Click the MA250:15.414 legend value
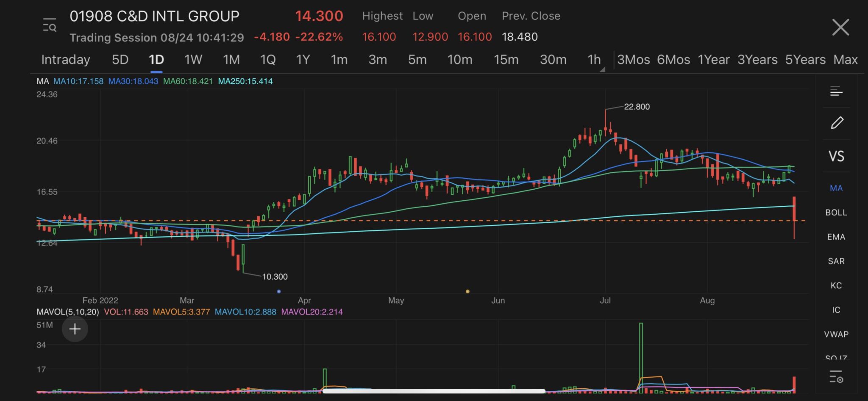 245,81
